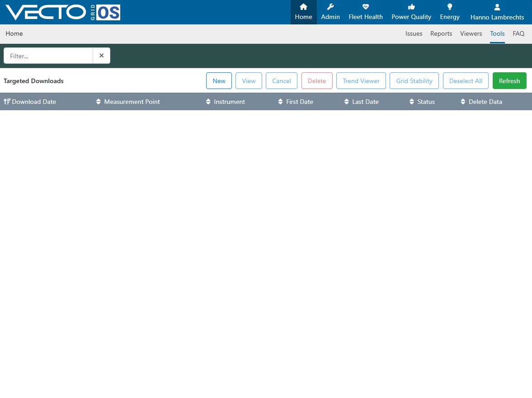Select the Tools tab

tap(497, 33)
